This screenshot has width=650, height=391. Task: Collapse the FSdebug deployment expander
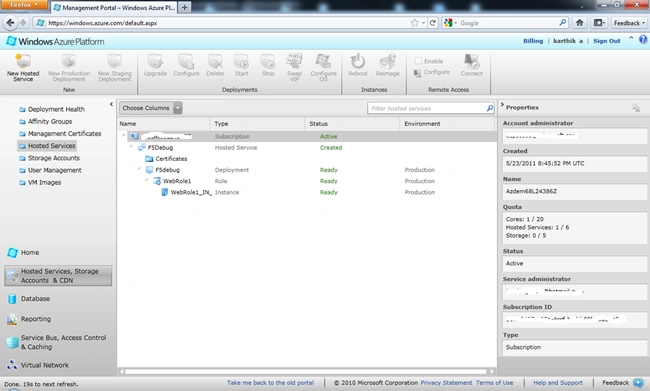pos(139,169)
